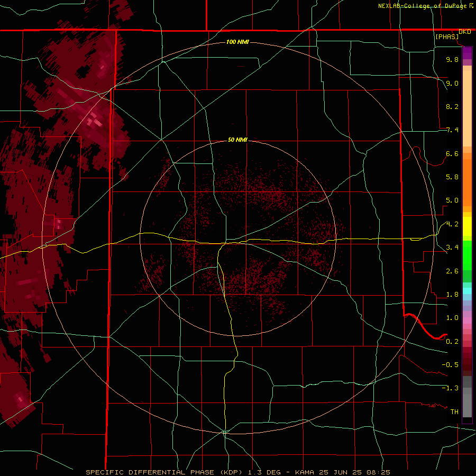
Task: Click the NEXLAB-College of DuPage credit text
Action: [x=423, y=6]
